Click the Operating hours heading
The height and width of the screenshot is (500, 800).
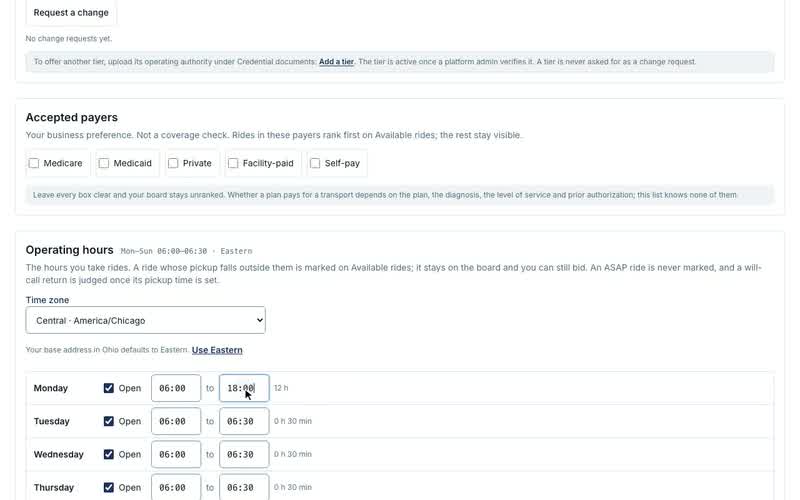pyautogui.click(x=69, y=250)
